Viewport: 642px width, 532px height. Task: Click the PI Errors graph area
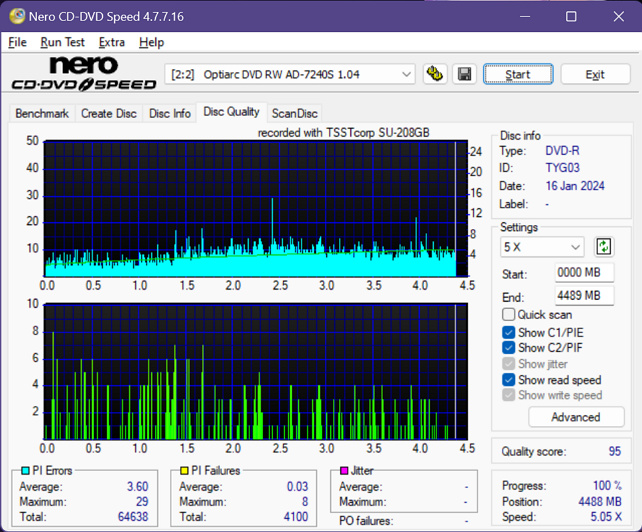coord(256,209)
